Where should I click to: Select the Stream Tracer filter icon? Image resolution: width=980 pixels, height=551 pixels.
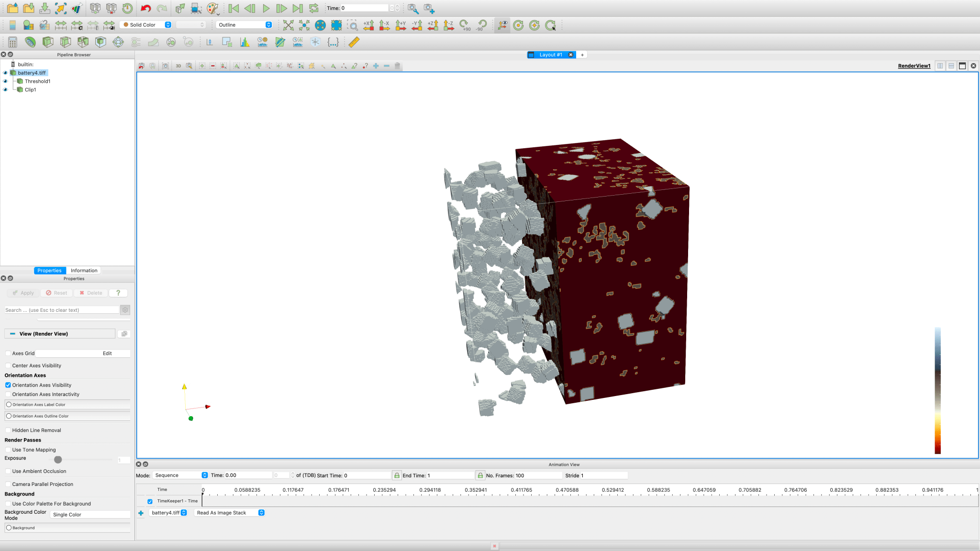click(x=135, y=42)
